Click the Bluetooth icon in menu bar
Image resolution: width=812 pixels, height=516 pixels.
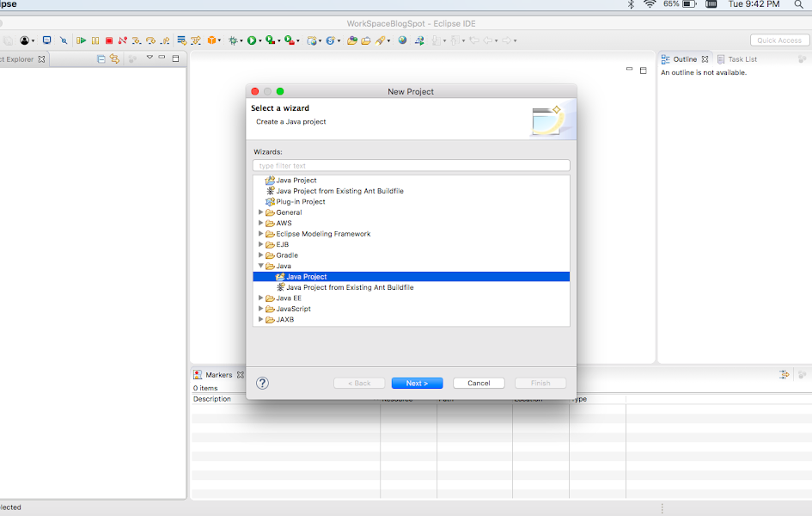coord(631,4)
